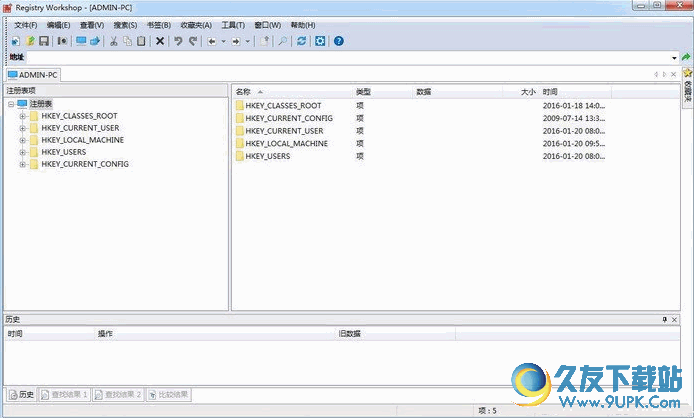Click the copy toolbar icon
Image resolution: width=694 pixels, height=418 pixels.
tap(127, 41)
